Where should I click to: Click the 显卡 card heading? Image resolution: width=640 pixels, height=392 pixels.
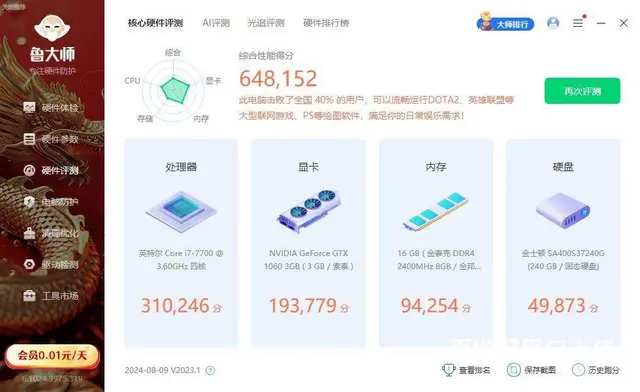pyautogui.click(x=309, y=167)
